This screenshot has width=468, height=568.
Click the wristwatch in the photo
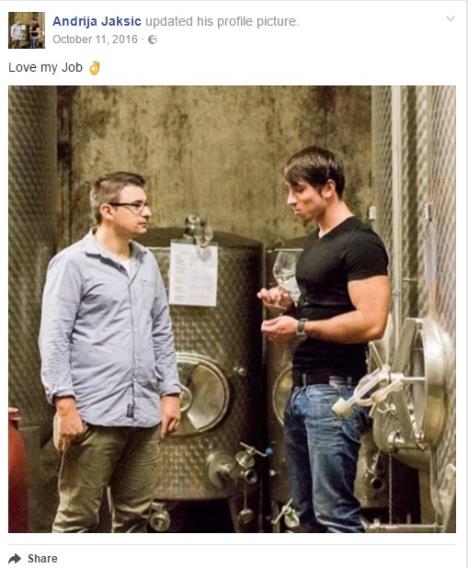point(301,329)
